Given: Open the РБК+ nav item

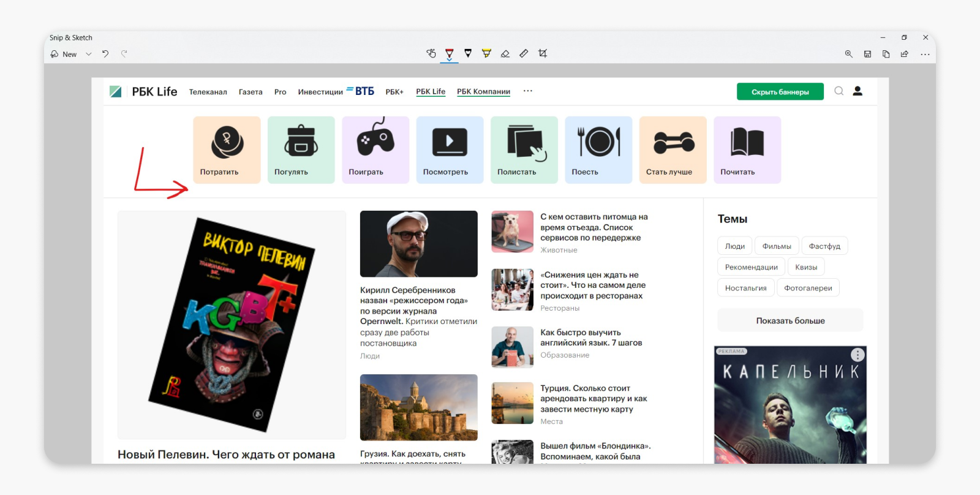Looking at the screenshot, I should [x=394, y=92].
